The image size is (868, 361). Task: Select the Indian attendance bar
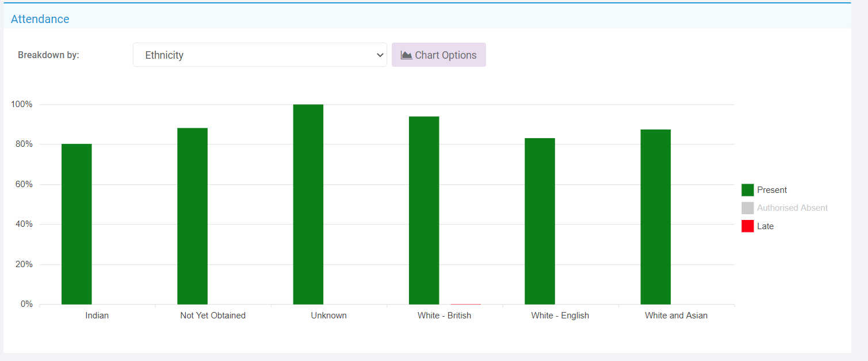point(77,223)
